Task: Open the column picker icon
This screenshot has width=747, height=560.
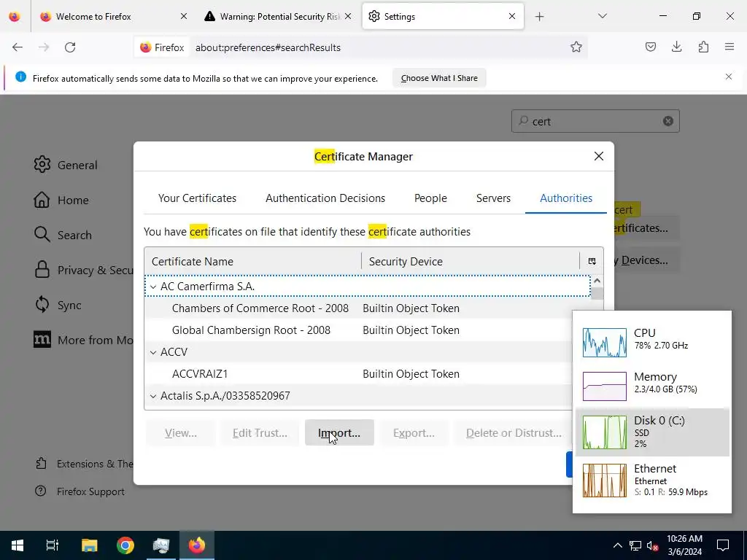Action: pyautogui.click(x=592, y=262)
